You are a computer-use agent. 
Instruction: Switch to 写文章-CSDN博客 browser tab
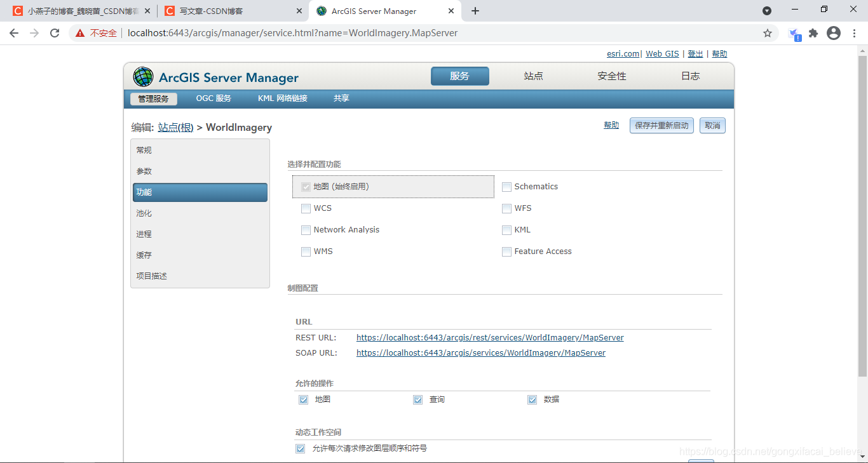tap(233, 11)
